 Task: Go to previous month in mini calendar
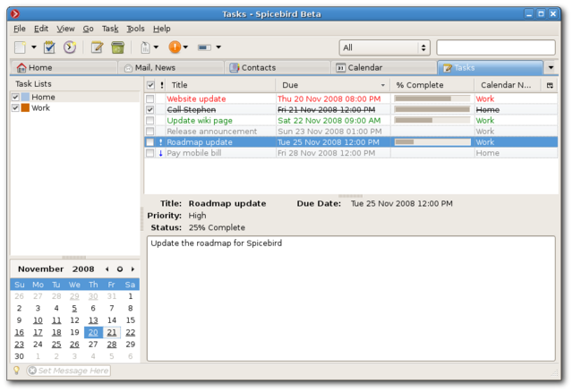click(107, 269)
